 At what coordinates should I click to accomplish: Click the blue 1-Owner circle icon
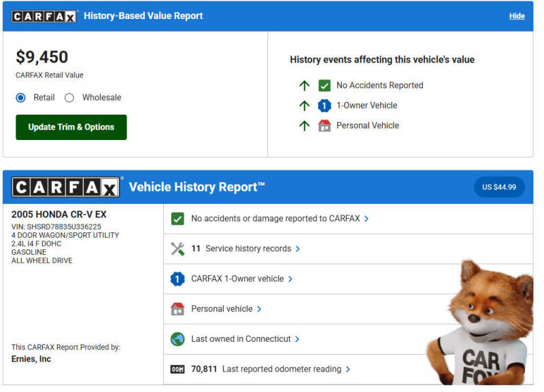point(177,279)
